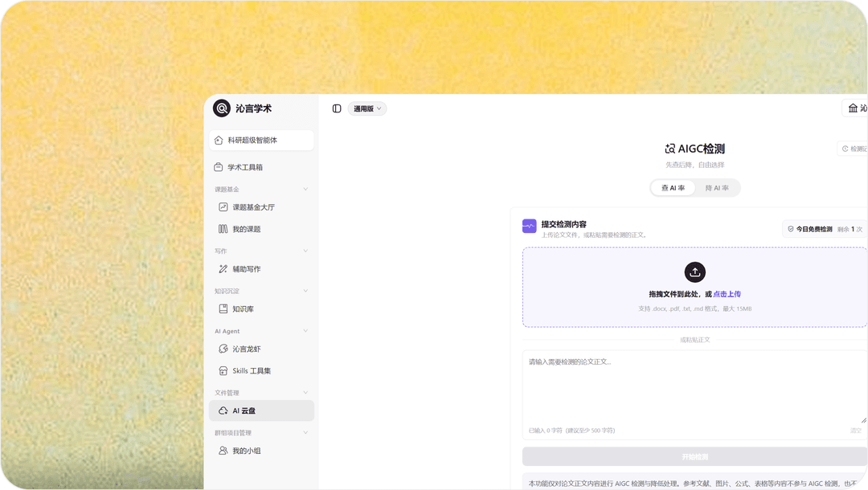Click the 我的小组 people icon
The height and width of the screenshot is (490, 868).
coord(223,451)
